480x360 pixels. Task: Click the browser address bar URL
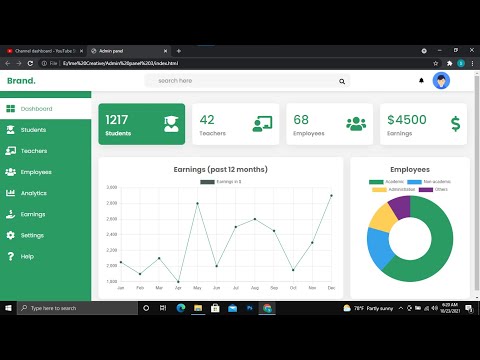(x=120, y=63)
